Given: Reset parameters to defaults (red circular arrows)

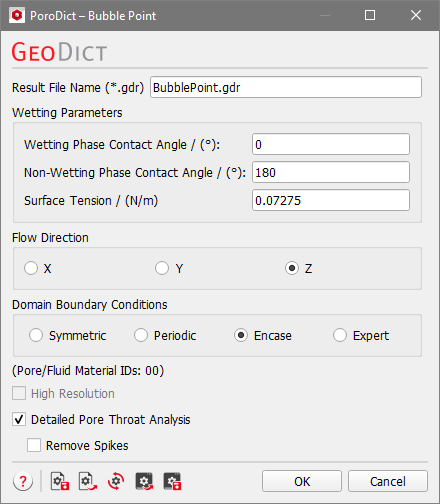Looking at the screenshot, I should pyautogui.click(x=116, y=481).
